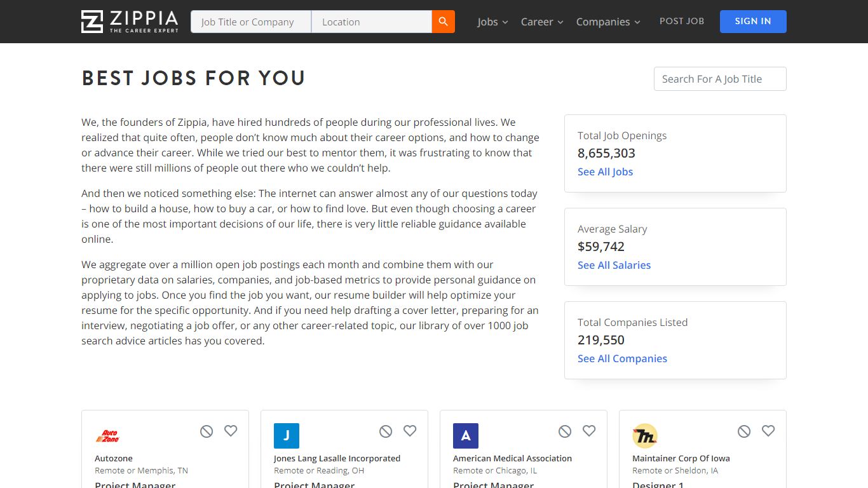The image size is (868, 488).
Task: Dismiss the American Medical Association job
Action: click(x=565, y=431)
